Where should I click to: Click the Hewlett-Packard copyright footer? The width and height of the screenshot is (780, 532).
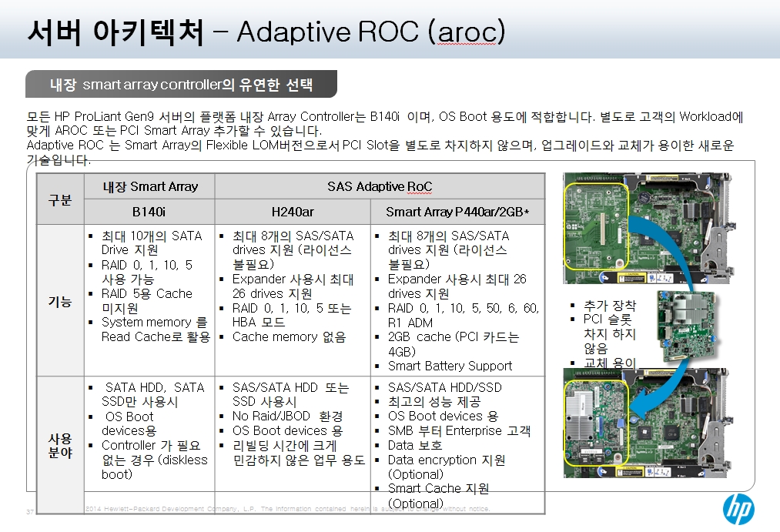[x=287, y=509]
